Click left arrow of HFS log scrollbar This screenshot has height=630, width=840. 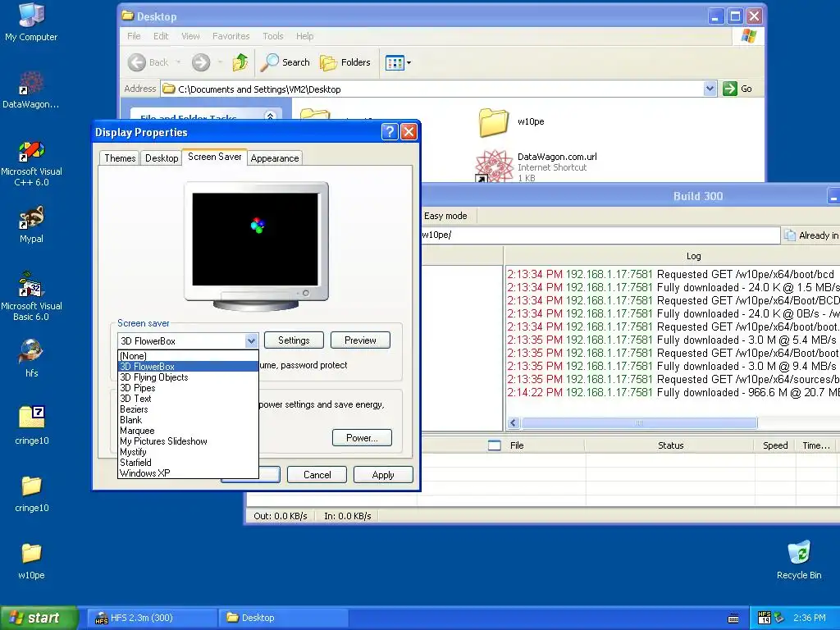(514, 423)
